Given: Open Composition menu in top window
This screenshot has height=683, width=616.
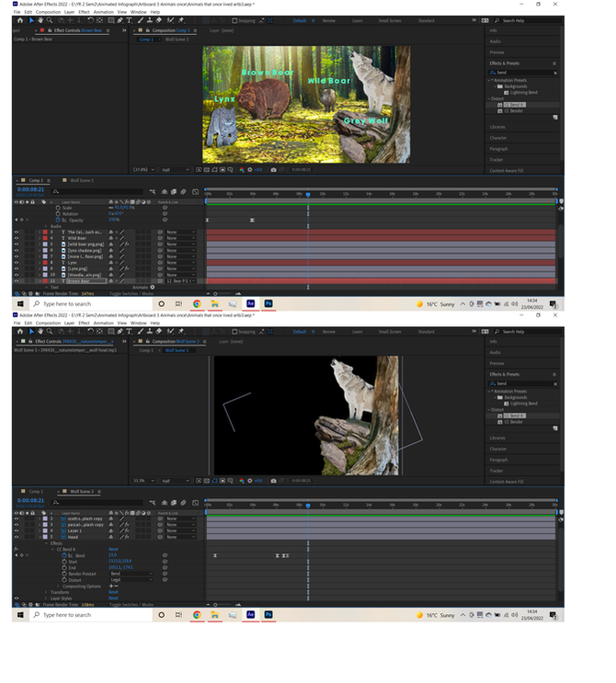Looking at the screenshot, I should click(48, 12).
